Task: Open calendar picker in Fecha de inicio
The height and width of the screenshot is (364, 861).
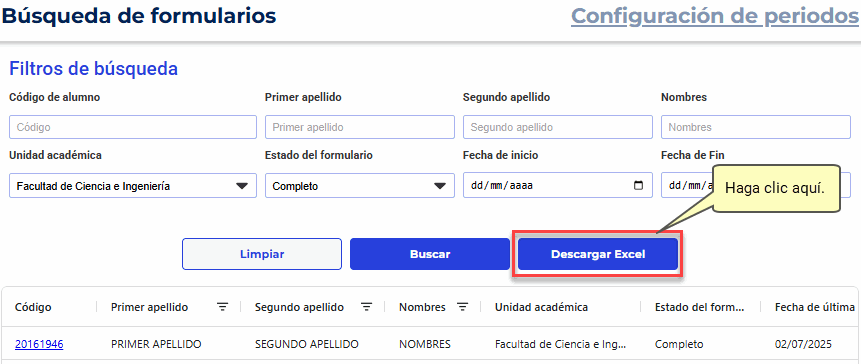Action: 638,186
